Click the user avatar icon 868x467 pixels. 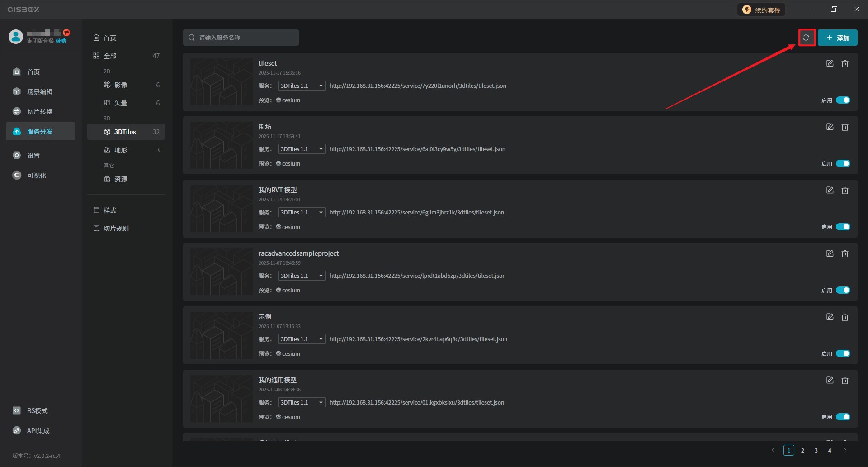pos(16,37)
